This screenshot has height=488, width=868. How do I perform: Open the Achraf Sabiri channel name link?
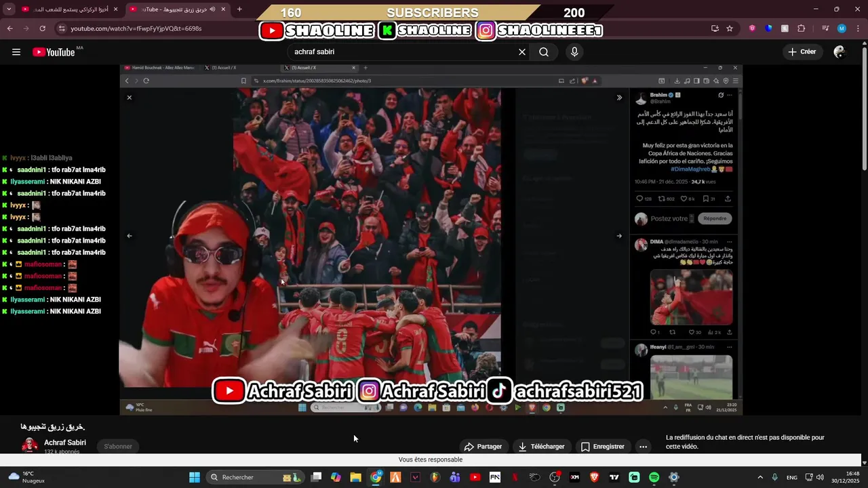[x=65, y=443]
